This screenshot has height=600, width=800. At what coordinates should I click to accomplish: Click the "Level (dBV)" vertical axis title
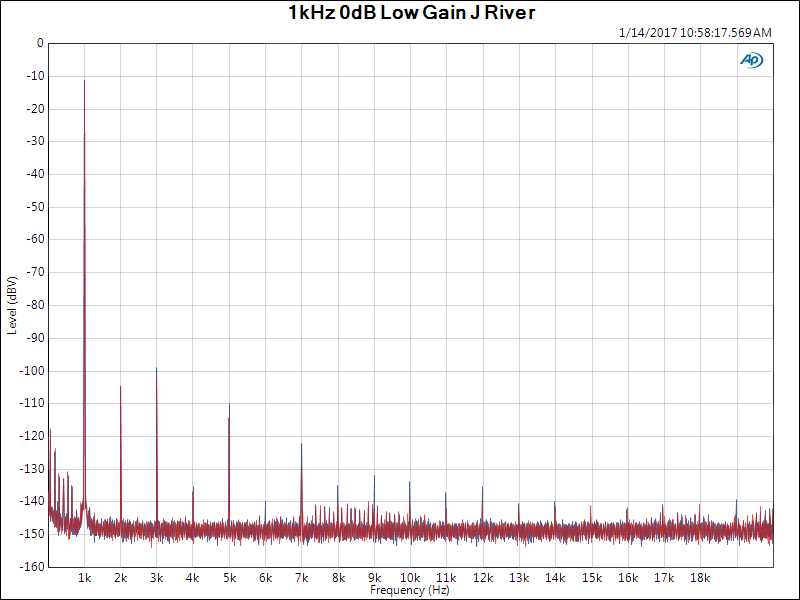tap(12, 305)
